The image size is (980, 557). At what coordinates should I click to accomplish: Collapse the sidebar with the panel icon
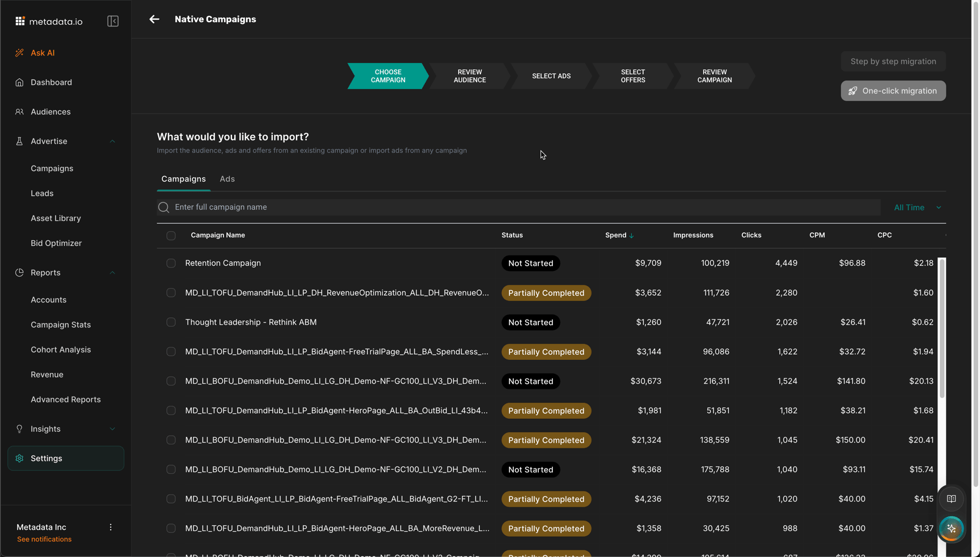point(113,22)
